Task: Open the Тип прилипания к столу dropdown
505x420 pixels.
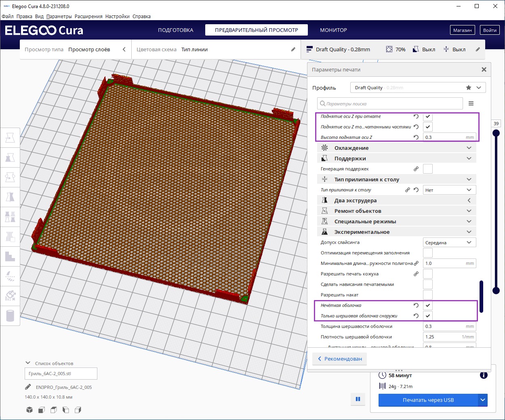Action: 449,190
